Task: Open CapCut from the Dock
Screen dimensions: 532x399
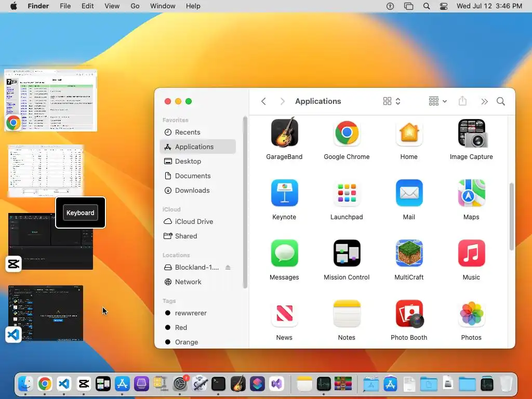Action: tap(84, 384)
